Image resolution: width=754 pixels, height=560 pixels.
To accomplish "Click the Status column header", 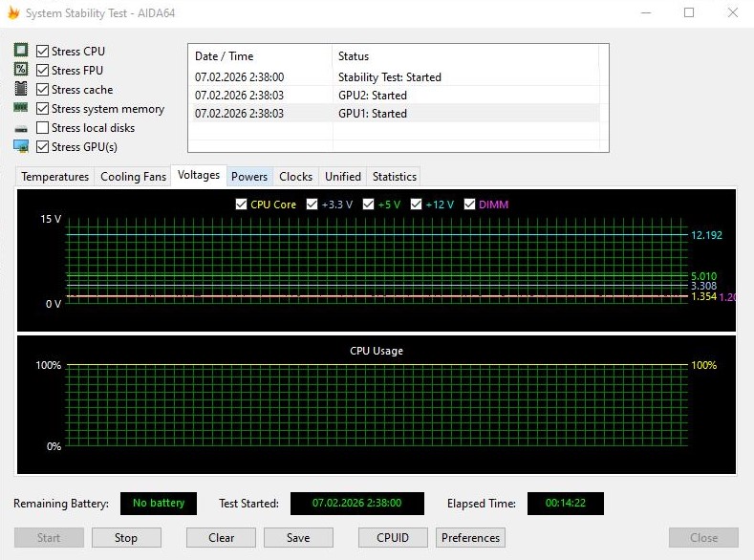I will 465,56.
